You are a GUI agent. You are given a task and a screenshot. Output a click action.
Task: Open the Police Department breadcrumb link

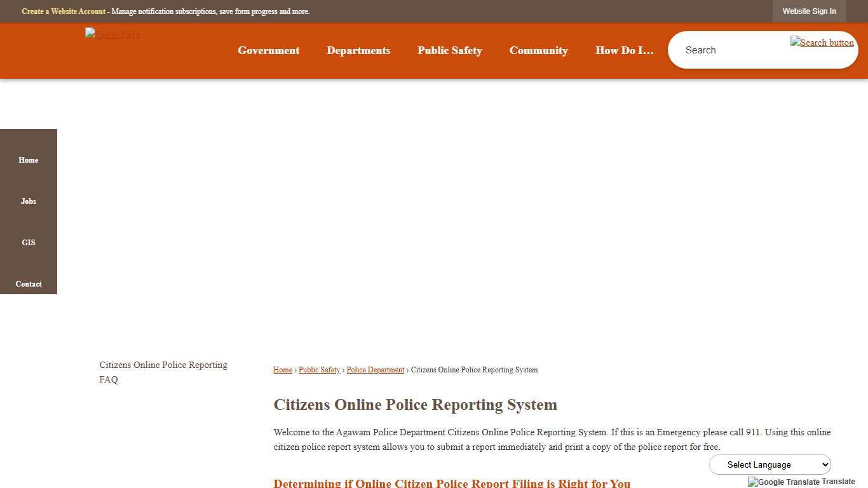pyautogui.click(x=375, y=370)
